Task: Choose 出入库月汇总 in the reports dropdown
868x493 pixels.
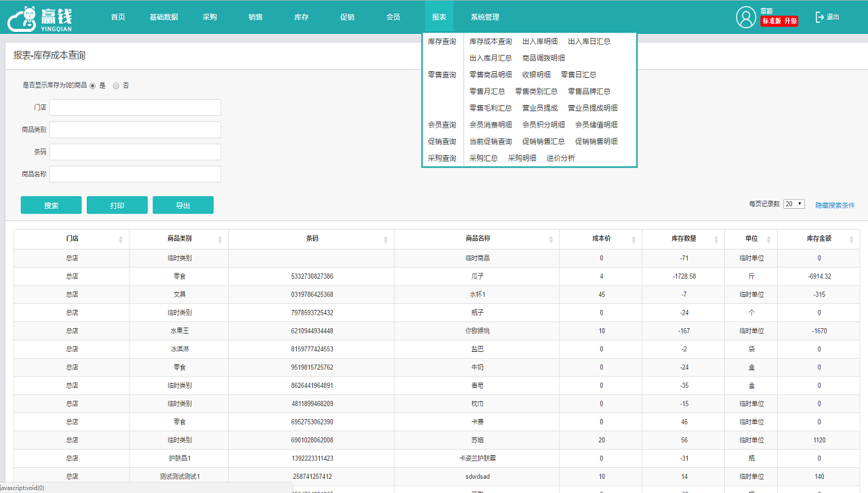Action: click(491, 58)
